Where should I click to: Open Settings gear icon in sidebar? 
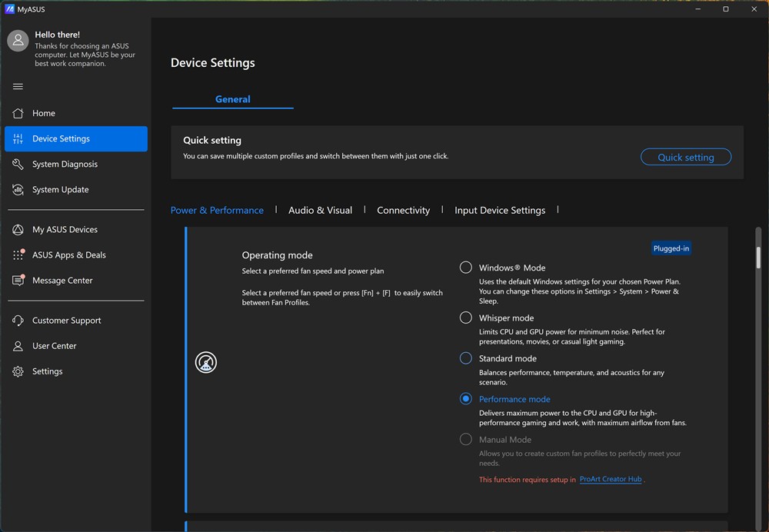click(x=18, y=371)
